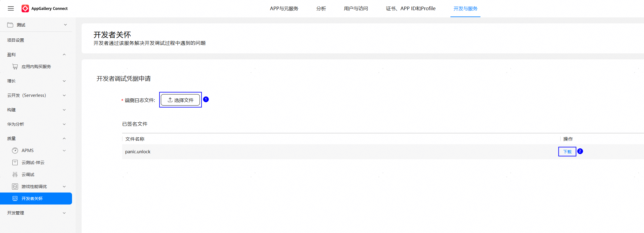Click 选择文件 upload button
The height and width of the screenshot is (233, 644).
tap(180, 100)
